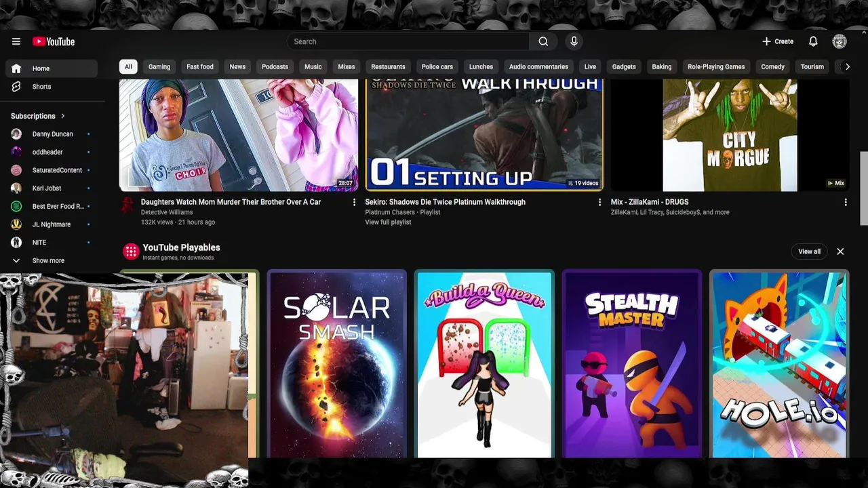The image size is (868, 488).
Task: Open Karl Jobst channel subscription
Action: point(52,188)
